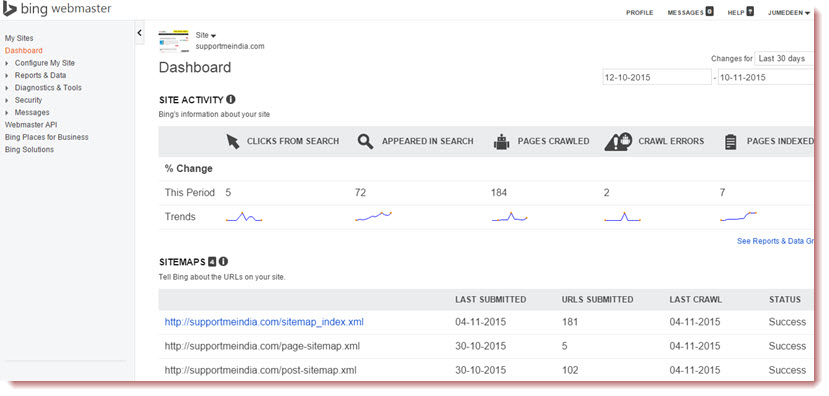Click end date field 10-11-2015
Viewport: 829px width, 396px height.
pos(766,77)
